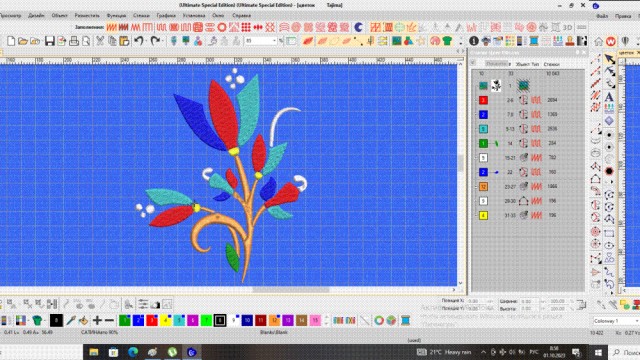Viewport: 640px width, 360px height.
Task: Choose yellow swatch 4 in palette
Action: pyautogui.click(x=165, y=320)
